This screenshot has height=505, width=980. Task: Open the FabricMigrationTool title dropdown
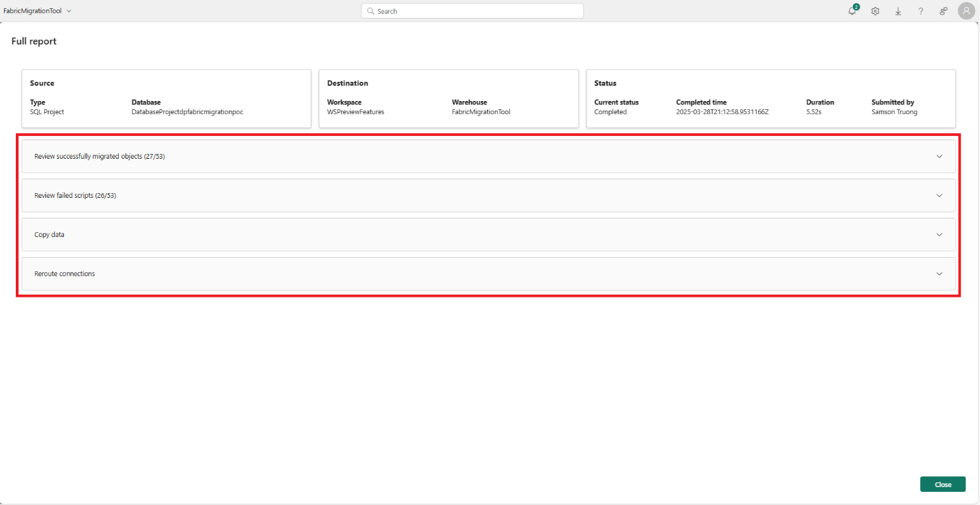click(x=69, y=10)
